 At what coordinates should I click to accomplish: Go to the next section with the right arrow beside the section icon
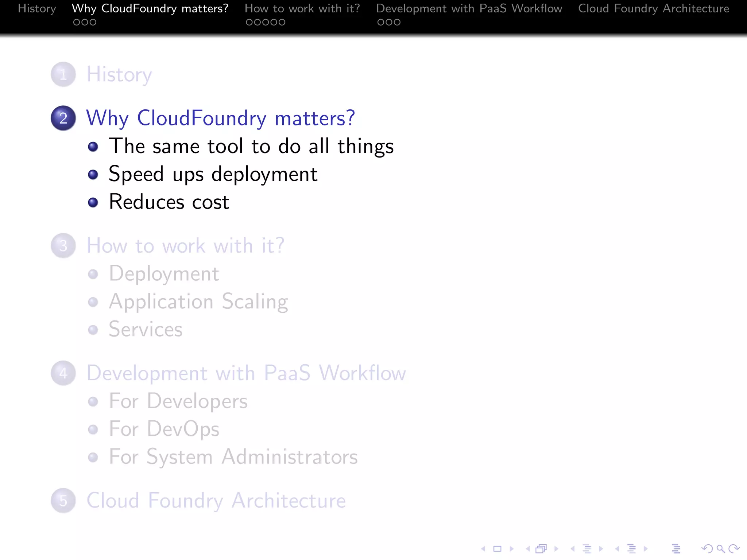point(646,549)
